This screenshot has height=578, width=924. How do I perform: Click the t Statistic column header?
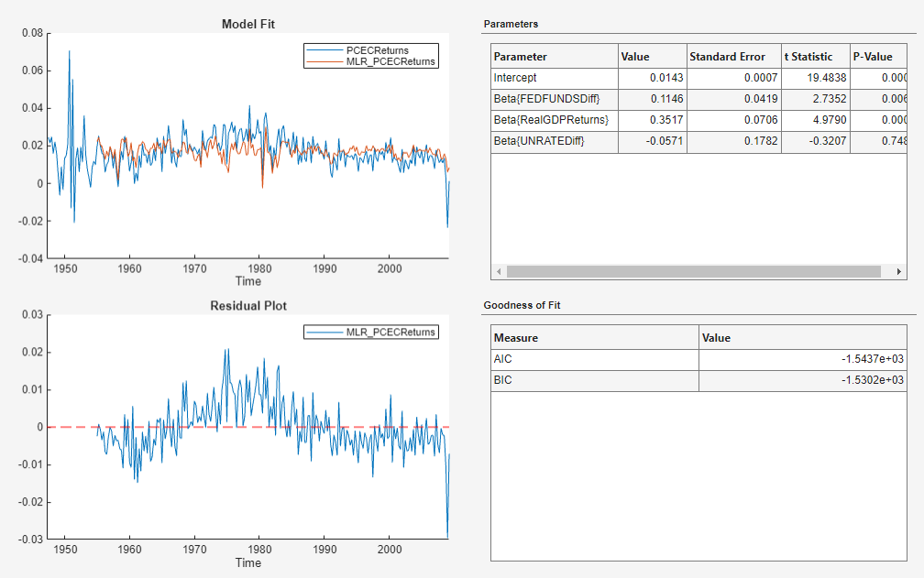[x=811, y=56]
